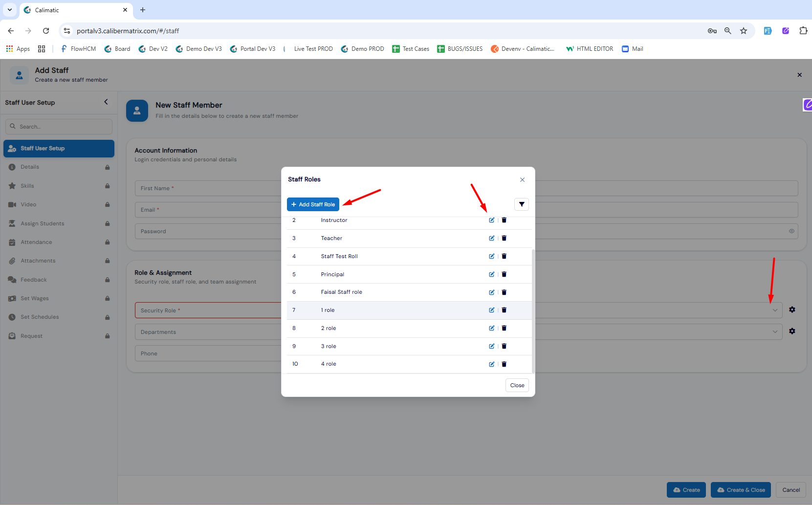Open the Skills sidebar section
812x505 pixels.
pos(59,186)
